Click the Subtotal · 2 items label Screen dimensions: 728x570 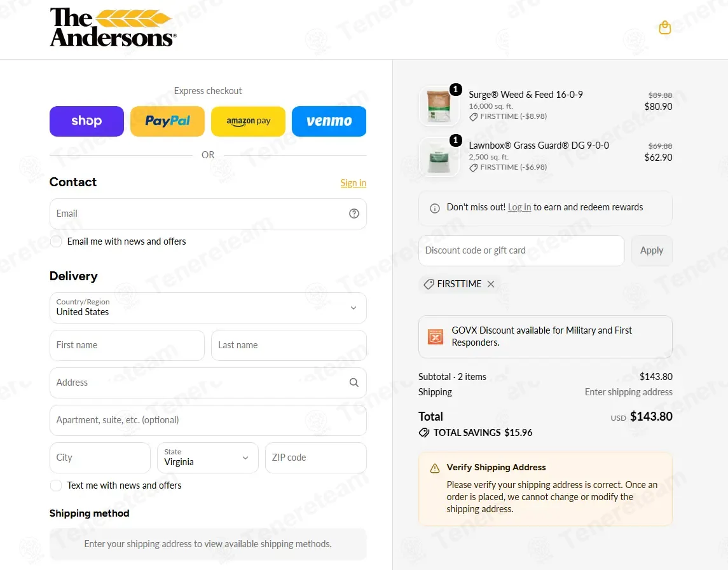click(452, 377)
